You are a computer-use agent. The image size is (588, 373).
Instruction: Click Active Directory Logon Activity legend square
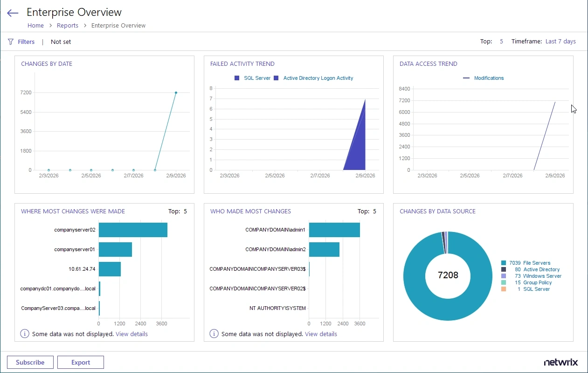(276, 78)
